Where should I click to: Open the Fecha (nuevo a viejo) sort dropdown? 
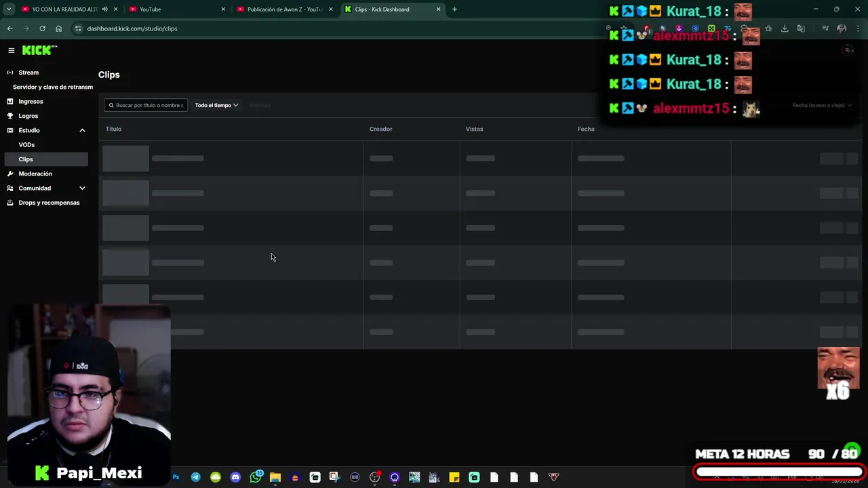point(822,105)
